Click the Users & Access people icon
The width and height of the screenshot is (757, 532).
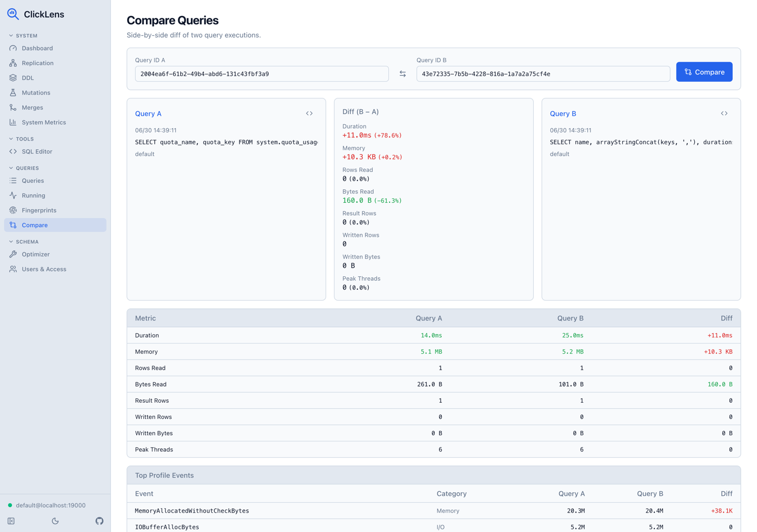tap(13, 269)
